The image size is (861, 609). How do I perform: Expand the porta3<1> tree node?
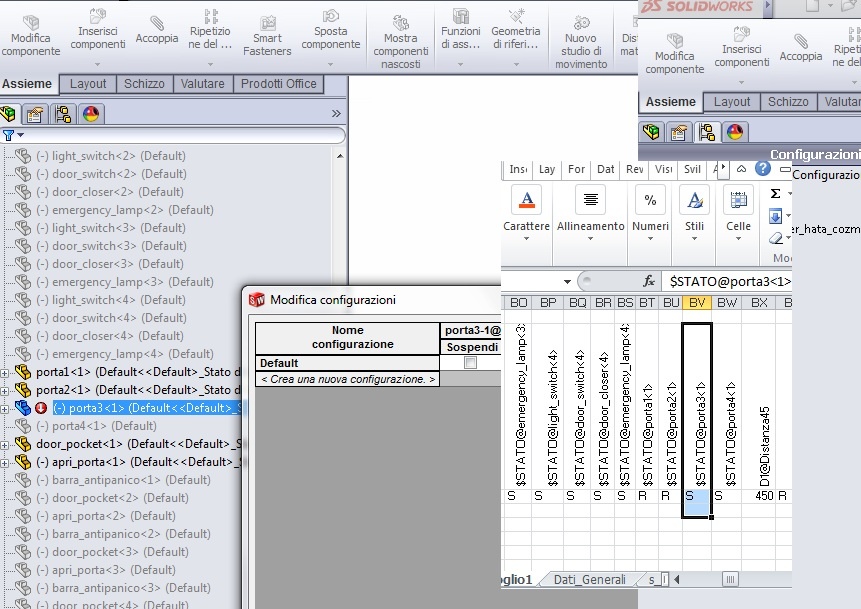coord(4,409)
